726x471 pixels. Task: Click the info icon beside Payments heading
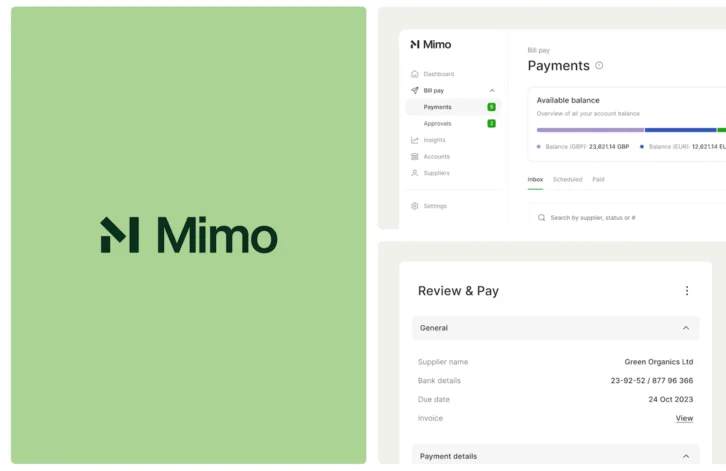coord(599,66)
